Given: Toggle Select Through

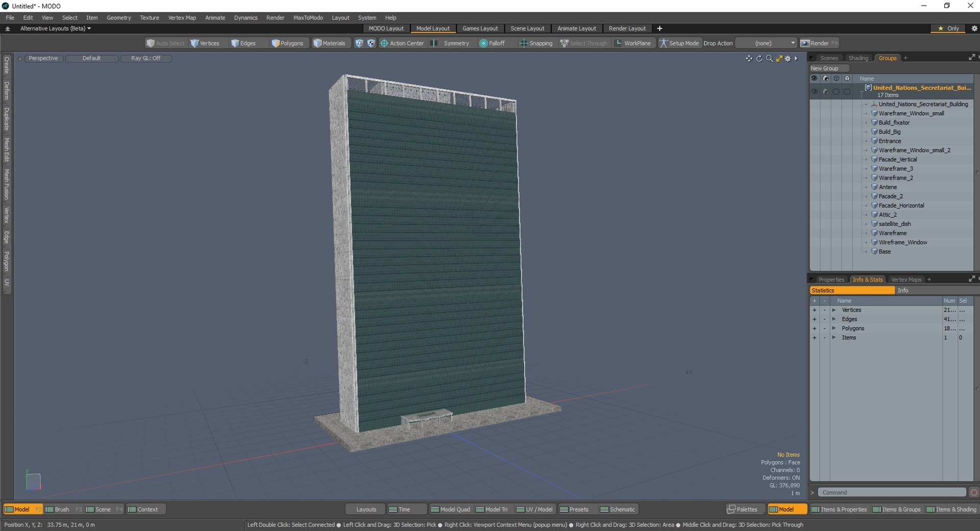Looking at the screenshot, I should point(583,43).
